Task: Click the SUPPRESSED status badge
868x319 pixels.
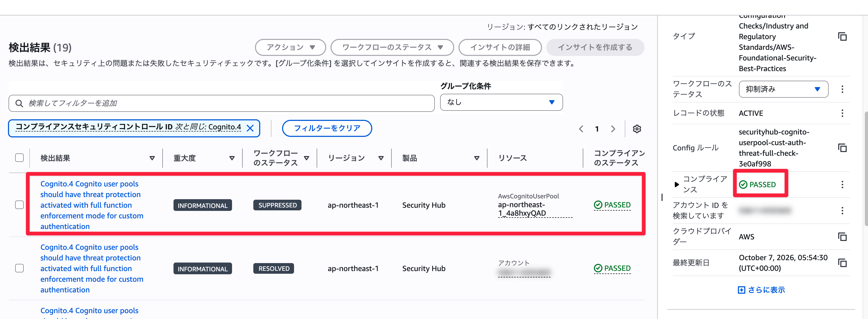Action: coord(277,205)
